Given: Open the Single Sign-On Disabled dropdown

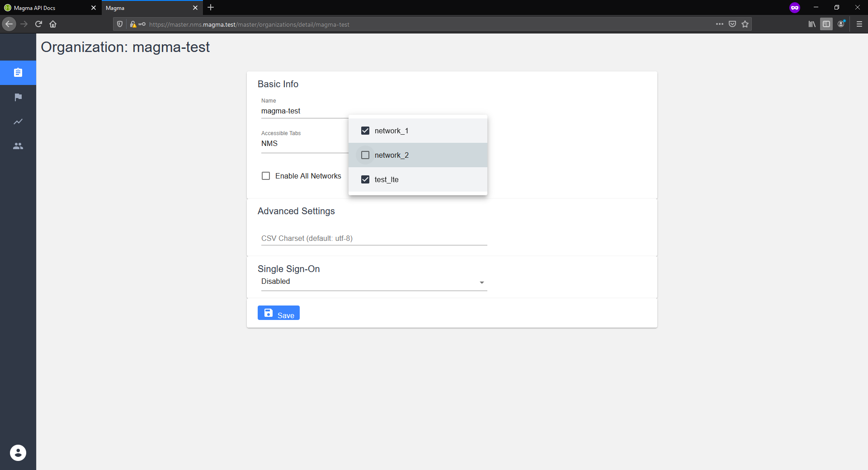Looking at the screenshot, I should 374,282.
